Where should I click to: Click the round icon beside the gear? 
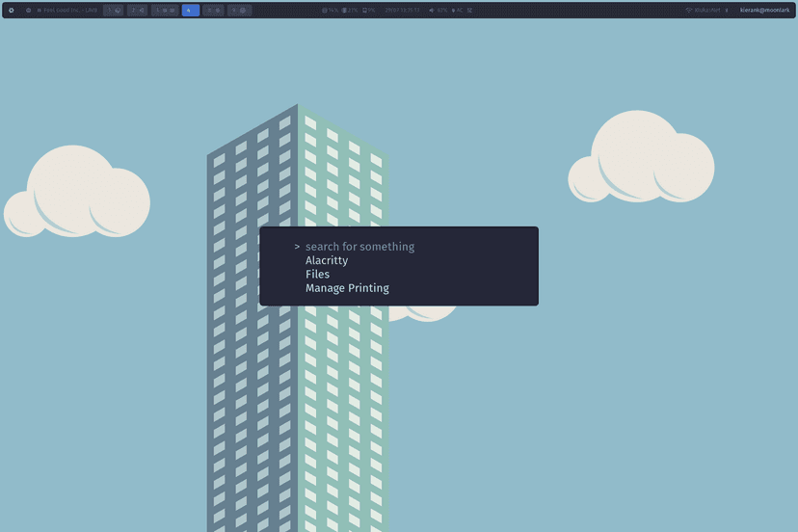point(28,10)
